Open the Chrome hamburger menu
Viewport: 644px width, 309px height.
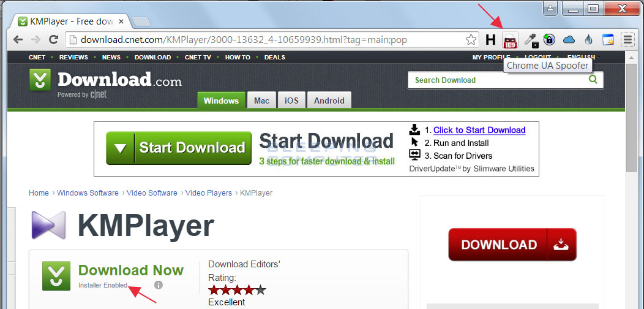point(627,39)
